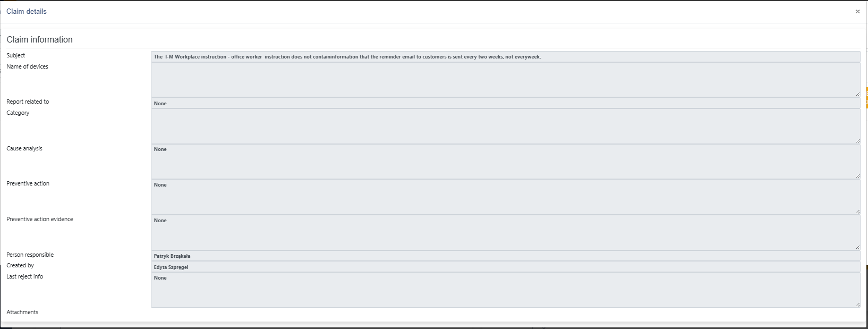This screenshot has height=329, width=868.
Task: Click the Category textarea resize handle
Action: [857, 141]
